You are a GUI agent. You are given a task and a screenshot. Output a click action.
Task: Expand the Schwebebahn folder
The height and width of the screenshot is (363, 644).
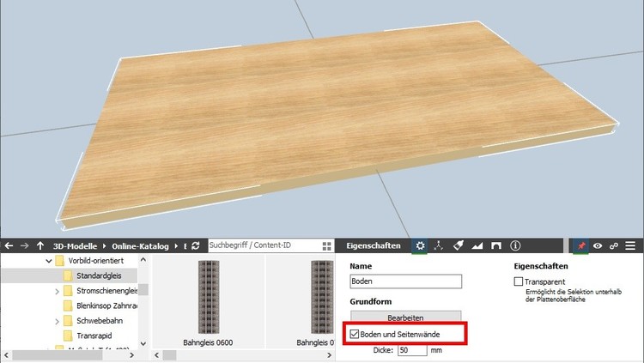(x=58, y=321)
